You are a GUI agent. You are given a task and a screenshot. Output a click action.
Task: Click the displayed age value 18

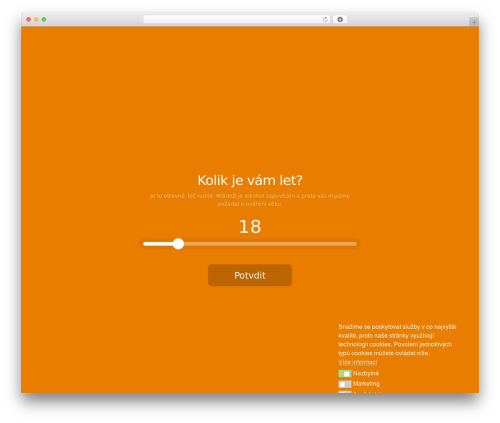click(250, 227)
